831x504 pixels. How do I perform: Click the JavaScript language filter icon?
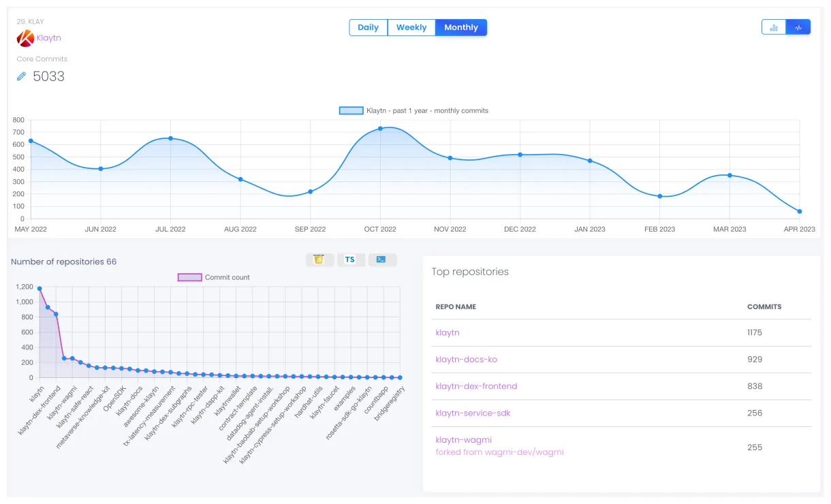[319, 259]
